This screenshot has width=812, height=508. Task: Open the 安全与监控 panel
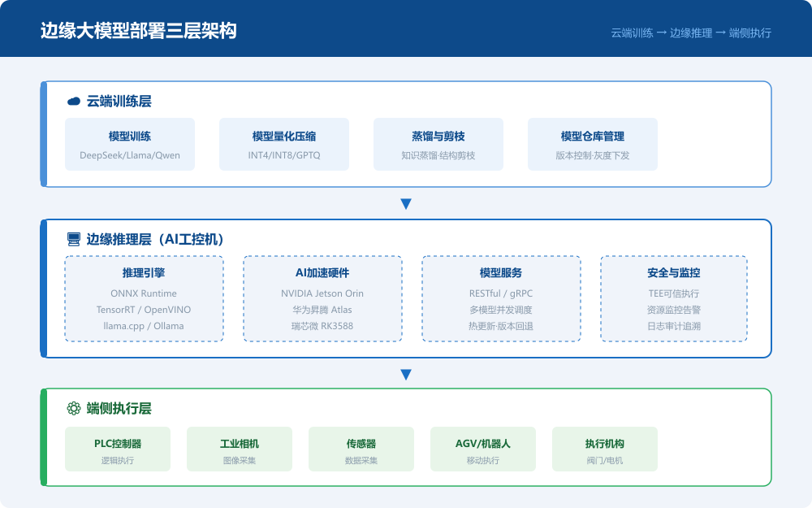pyautogui.click(x=673, y=298)
